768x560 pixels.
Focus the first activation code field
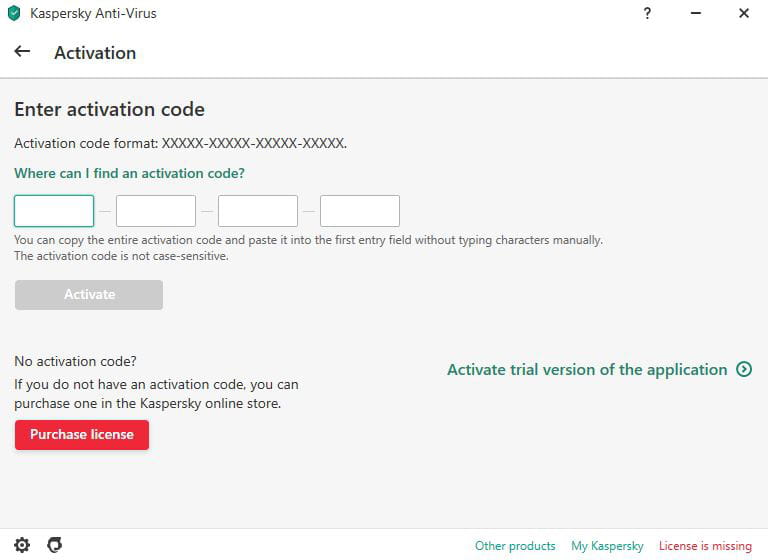click(x=54, y=211)
